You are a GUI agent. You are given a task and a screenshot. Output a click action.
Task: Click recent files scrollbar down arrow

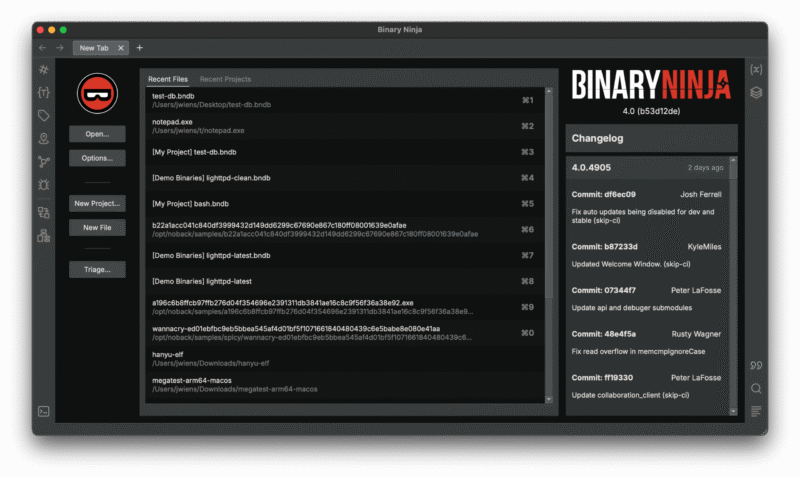point(549,399)
